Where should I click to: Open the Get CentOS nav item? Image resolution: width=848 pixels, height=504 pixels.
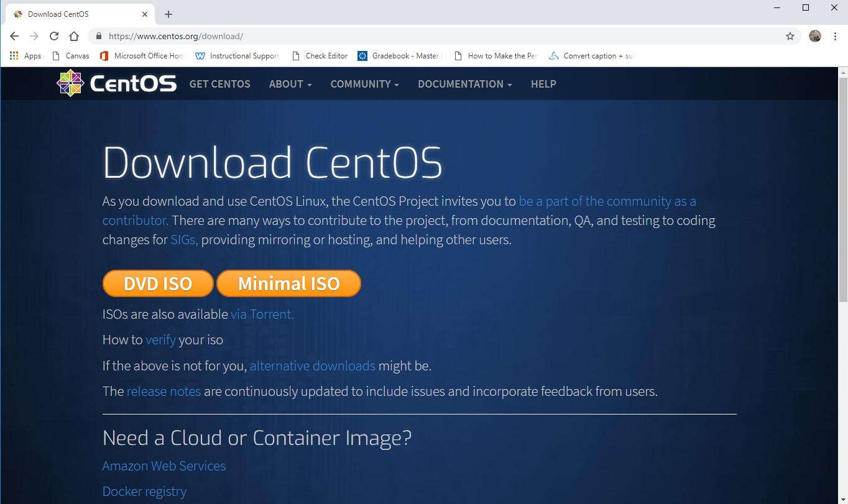click(220, 84)
